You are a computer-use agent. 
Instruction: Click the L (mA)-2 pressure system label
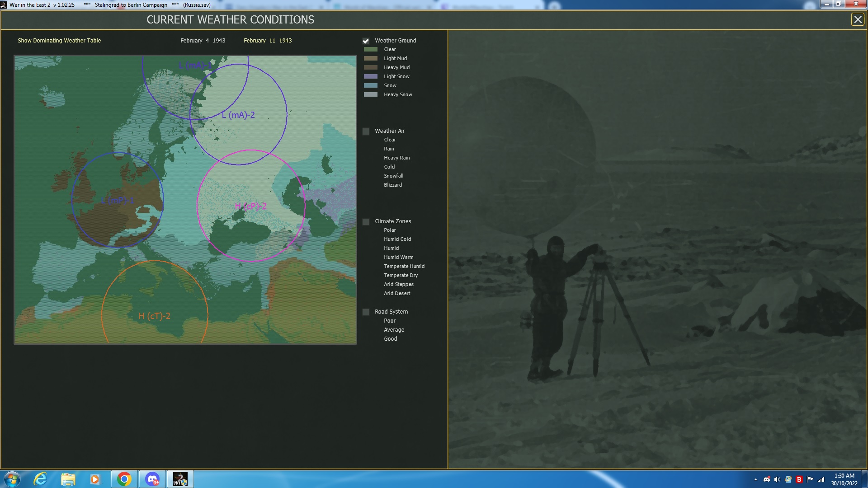pos(238,115)
